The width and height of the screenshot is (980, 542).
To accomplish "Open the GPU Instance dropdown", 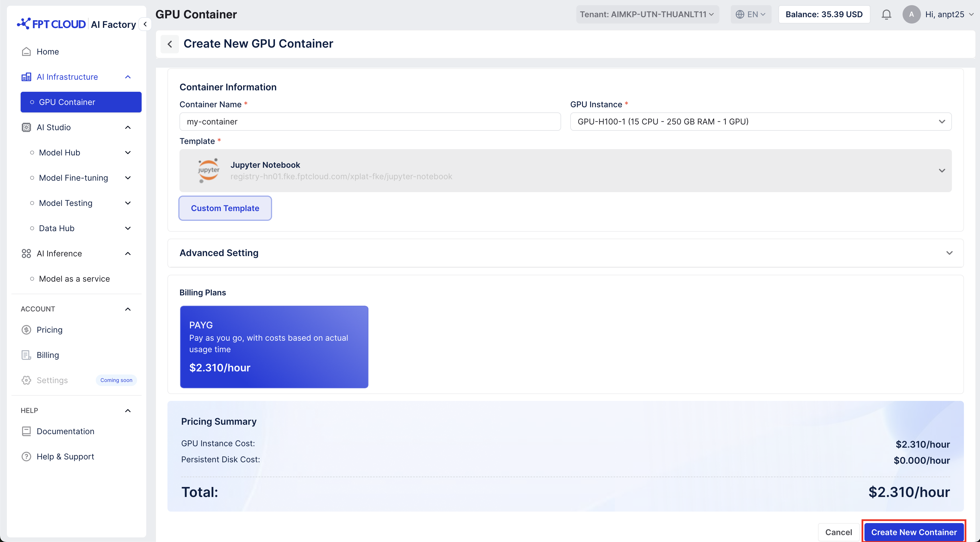I will tap(761, 121).
